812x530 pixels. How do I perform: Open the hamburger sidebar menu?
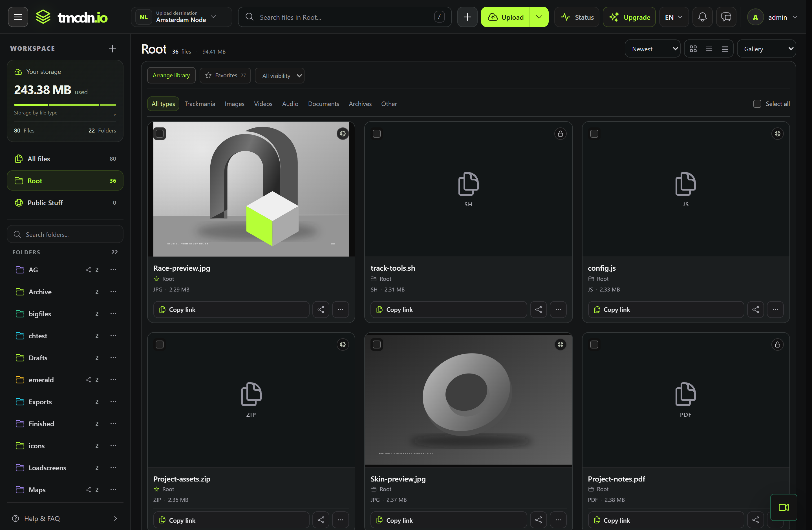point(18,17)
